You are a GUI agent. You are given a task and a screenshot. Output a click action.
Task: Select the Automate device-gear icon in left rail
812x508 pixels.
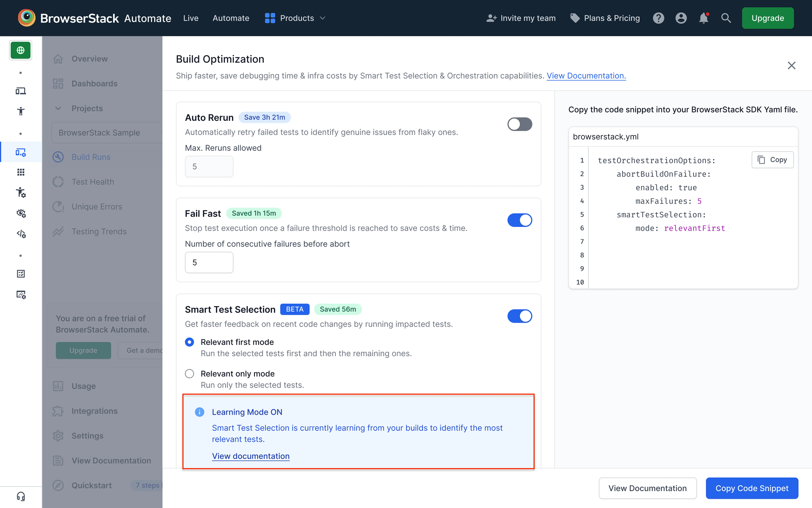[x=21, y=152]
